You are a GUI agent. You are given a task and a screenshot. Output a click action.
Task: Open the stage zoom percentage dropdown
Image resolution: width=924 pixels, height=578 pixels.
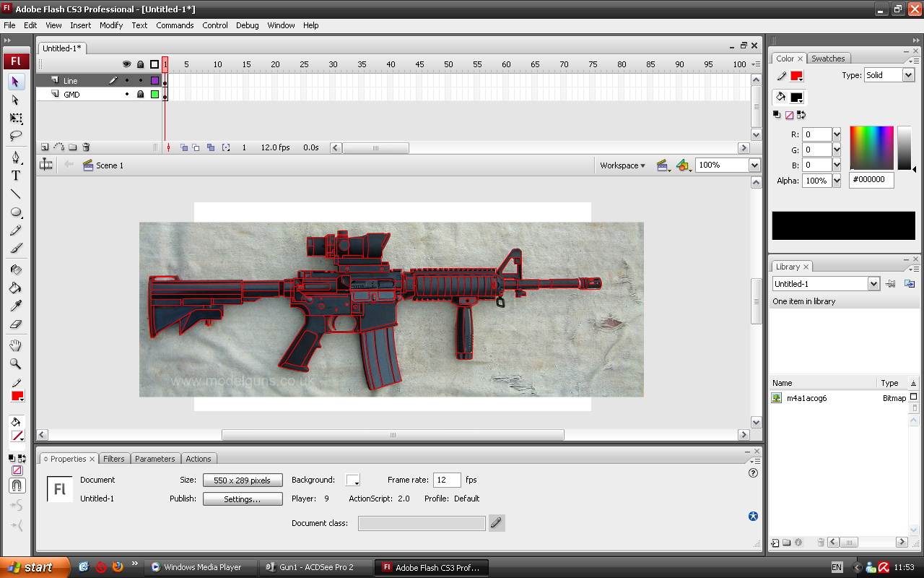click(x=754, y=165)
